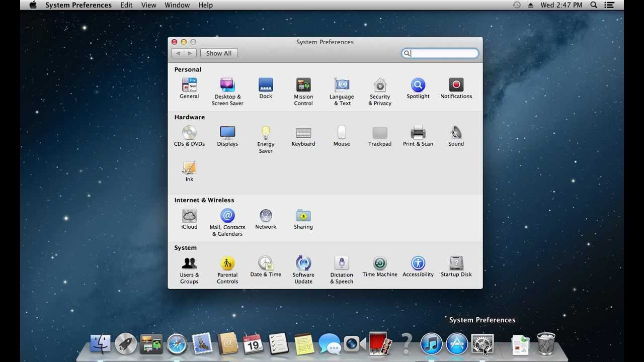Open App Store from the Dock
The height and width of the screenshot is (362, 644).
click(x=457, y=344)
